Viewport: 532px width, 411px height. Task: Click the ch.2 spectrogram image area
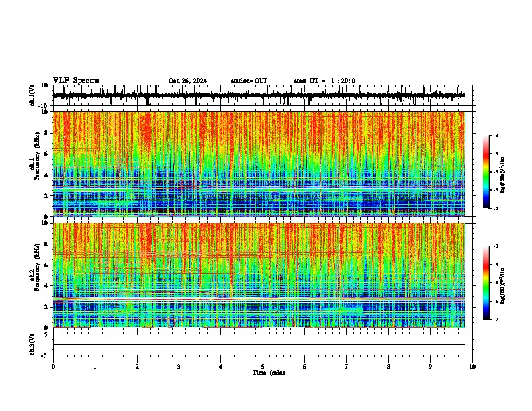tap(259, 275)
